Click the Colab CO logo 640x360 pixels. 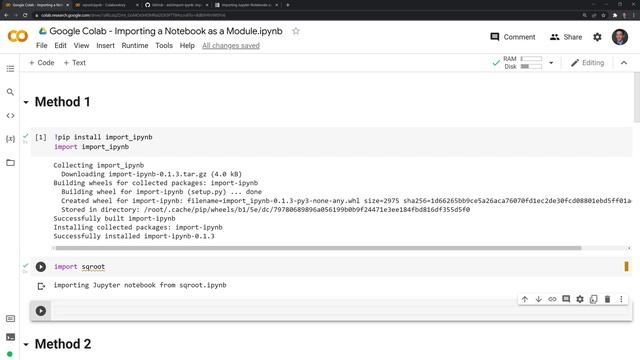point(18,36)
